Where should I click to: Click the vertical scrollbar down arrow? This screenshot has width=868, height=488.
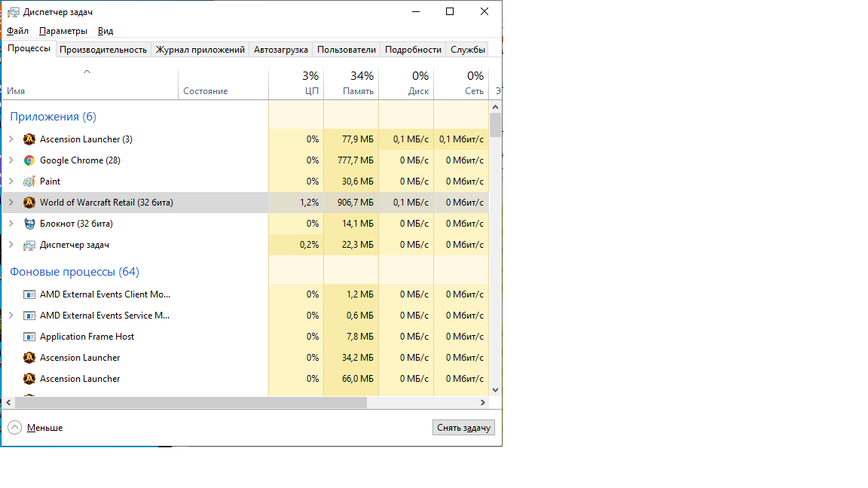(x=495, y=390)
